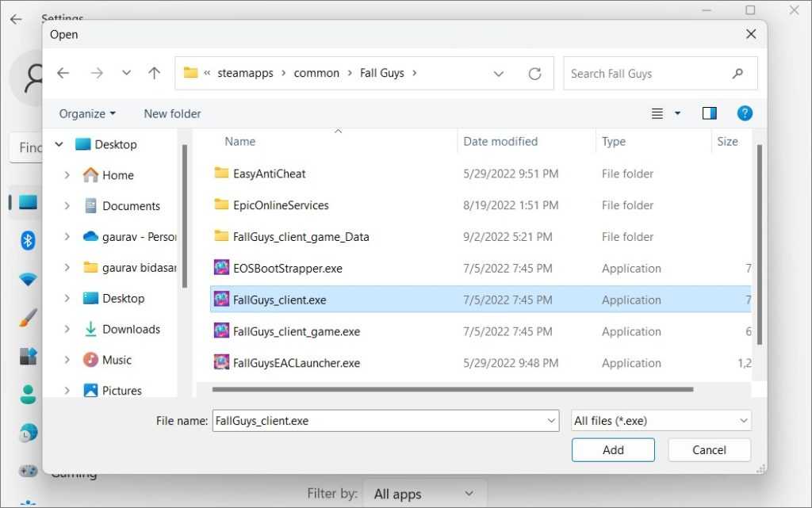Expand gaurav bidasaria folder node
Viewport: 812px width, 508px height.
click(x=67, y=267)
